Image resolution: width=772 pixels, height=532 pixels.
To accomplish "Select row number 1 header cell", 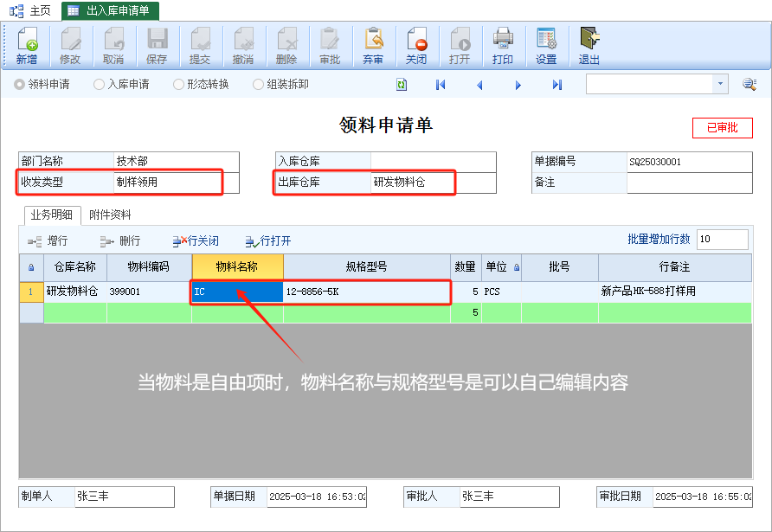I will pos(31,292).
